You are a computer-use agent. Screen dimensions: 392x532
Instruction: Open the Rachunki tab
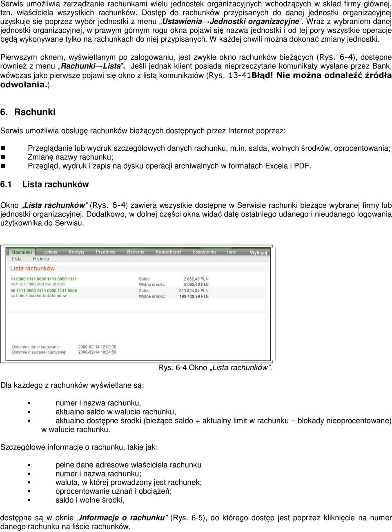22,252
